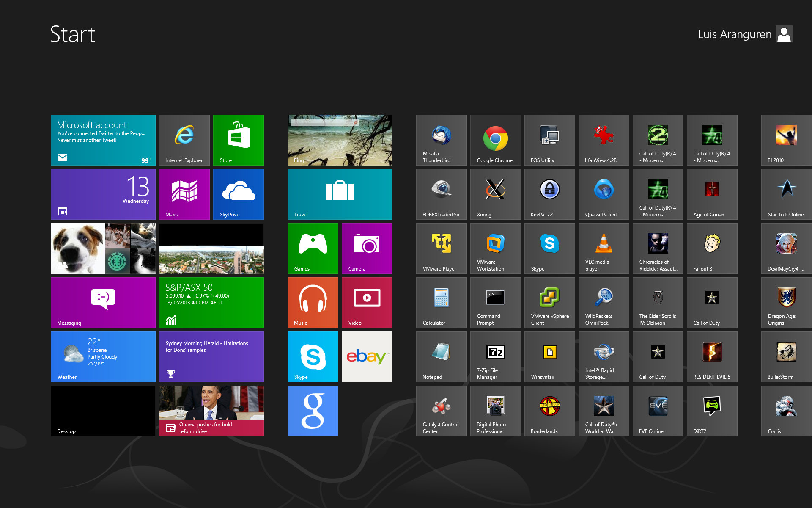Open the 7-Zip File Manager tile

point(495,356)
